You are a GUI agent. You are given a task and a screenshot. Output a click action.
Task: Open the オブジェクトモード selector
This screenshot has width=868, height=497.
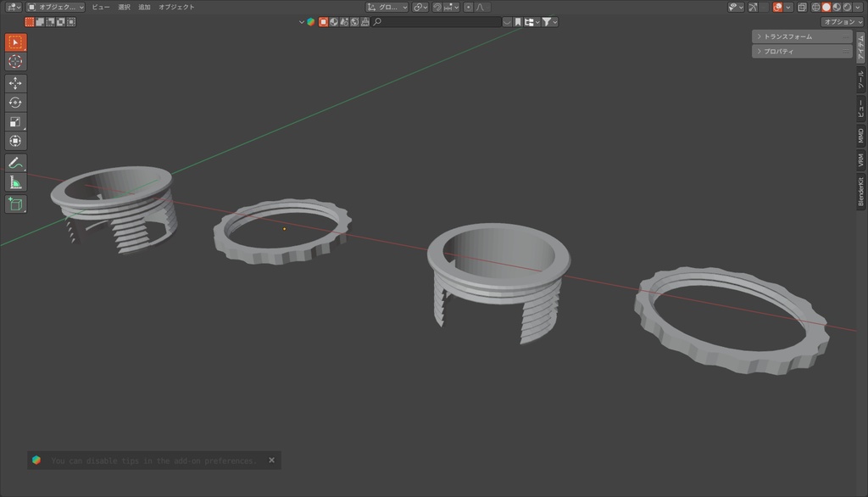55,6
